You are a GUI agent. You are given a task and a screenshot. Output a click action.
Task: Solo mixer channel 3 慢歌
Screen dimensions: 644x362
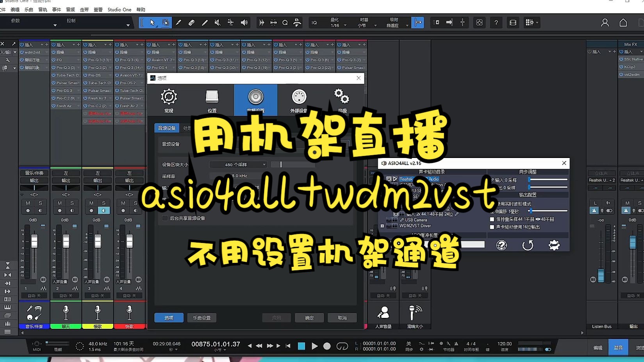coord(103,203)
